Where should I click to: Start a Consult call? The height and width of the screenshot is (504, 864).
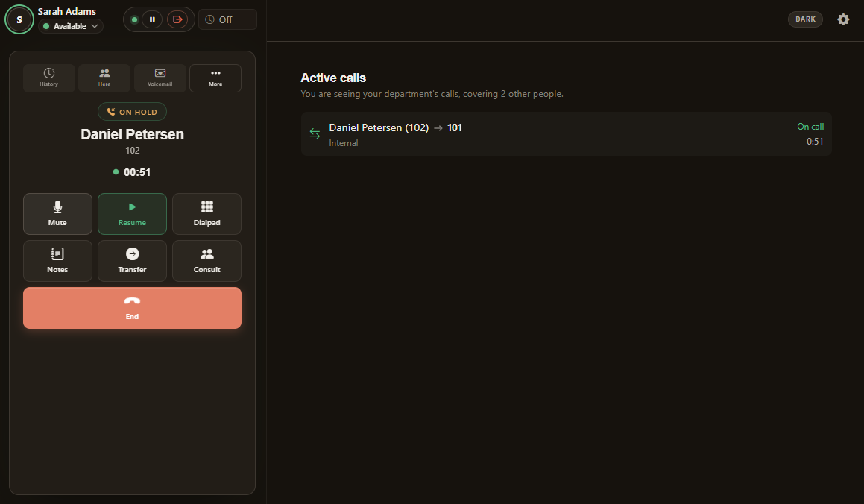click(x=206, y=260)
